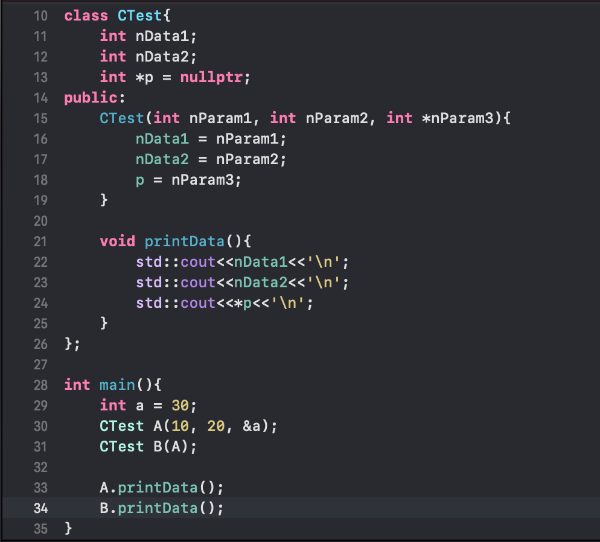Click the public keyword on line 14
Screen dimensions: 600x542
coord(91,98)
